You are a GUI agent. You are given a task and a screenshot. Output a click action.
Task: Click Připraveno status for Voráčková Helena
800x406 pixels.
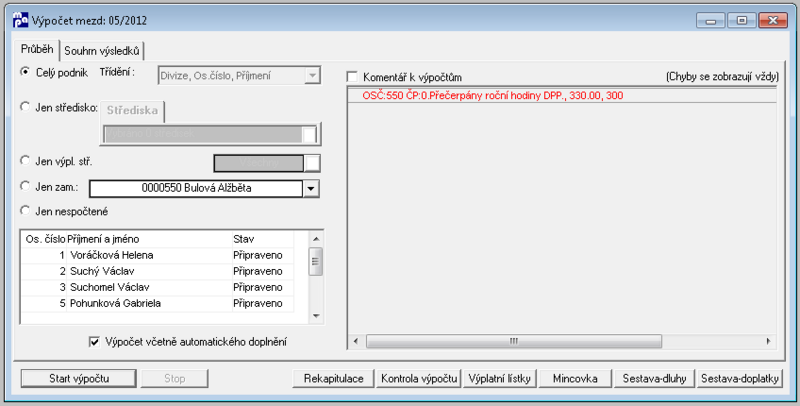[258, 255]
